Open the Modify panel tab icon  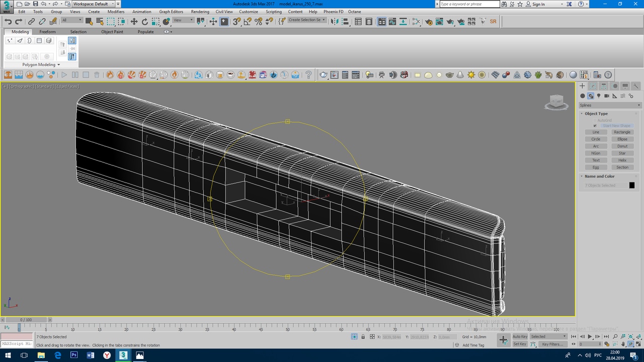point(593,86)
